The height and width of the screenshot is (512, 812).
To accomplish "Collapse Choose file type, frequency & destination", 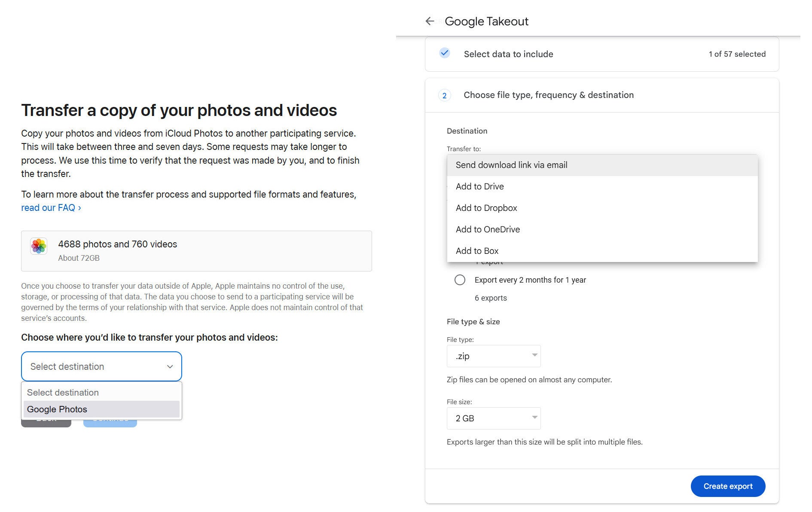I will pos(602,95).
